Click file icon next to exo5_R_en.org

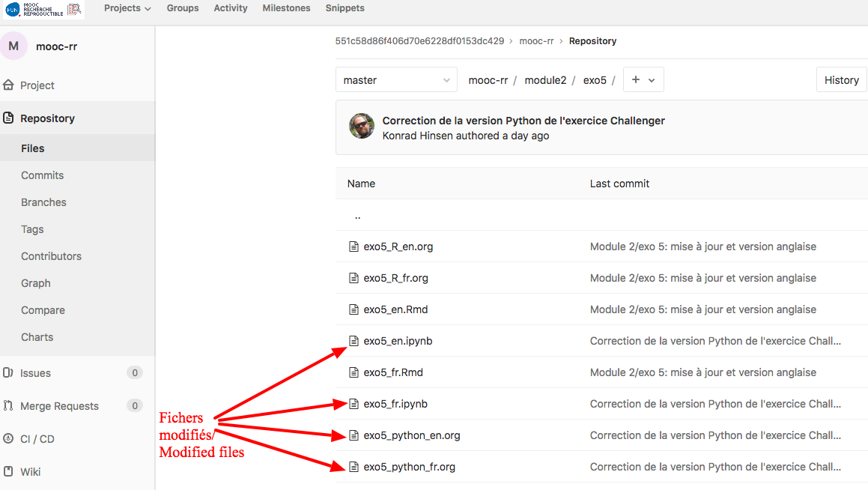point(354,246)
